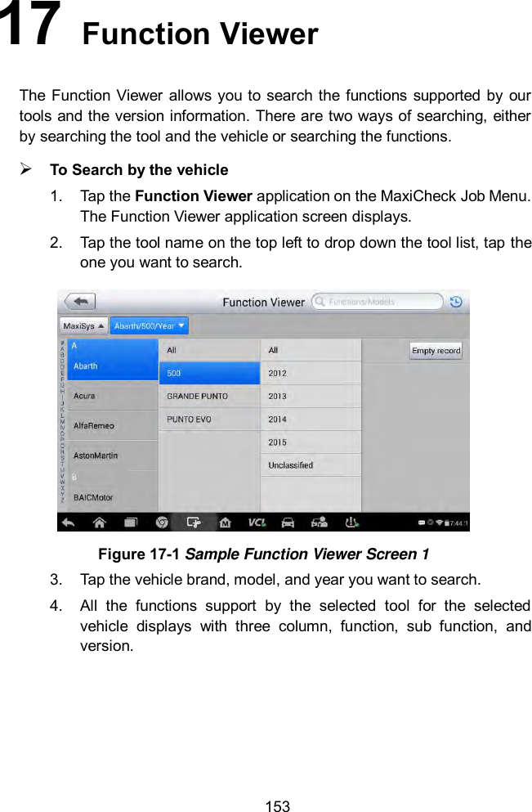Tap the Android back arrow in navigation bar
This screenshot has height=812, width=532.
click(x=68, y=523)
